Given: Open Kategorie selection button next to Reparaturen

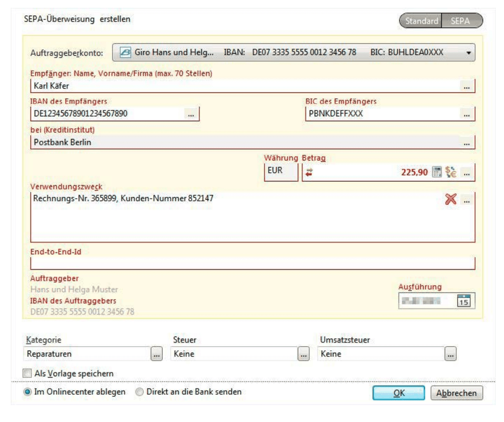Looking at the screenshot, I should tap(156, 354).
